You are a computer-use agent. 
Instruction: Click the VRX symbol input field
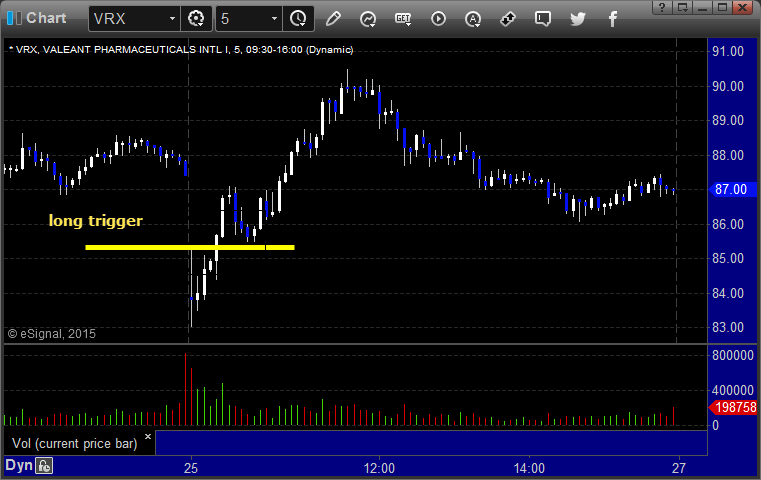coord(134,19)
